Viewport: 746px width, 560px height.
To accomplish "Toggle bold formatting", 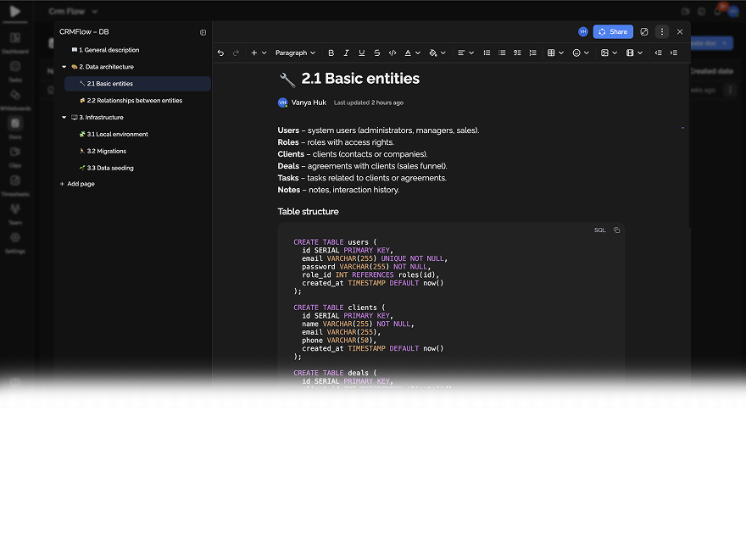I will [x=331, y=53].
